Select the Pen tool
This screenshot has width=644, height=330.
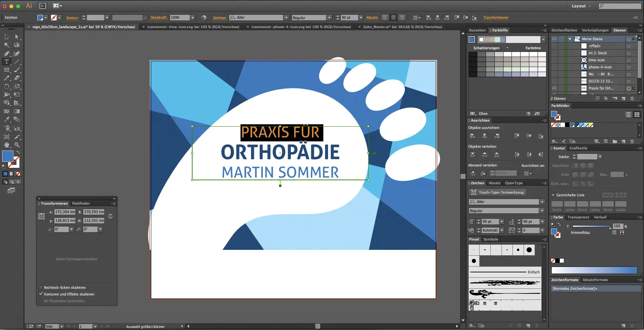coord(6,54)
